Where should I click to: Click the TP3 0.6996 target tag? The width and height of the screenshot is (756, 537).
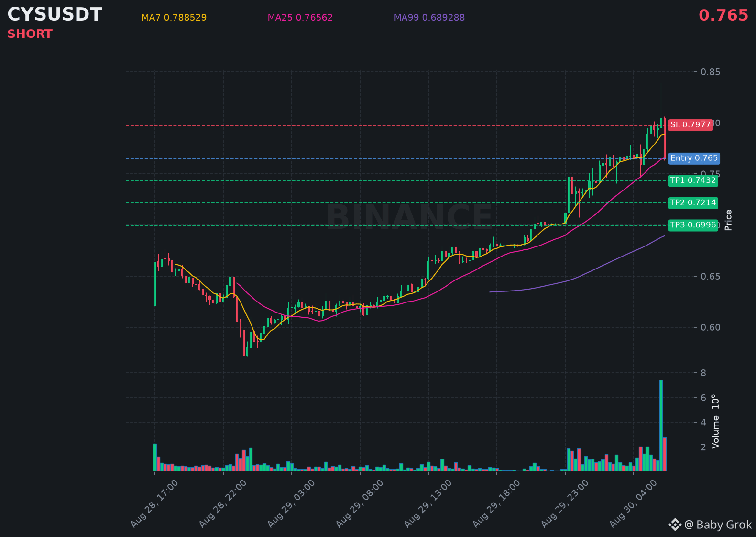coord(693,225)
